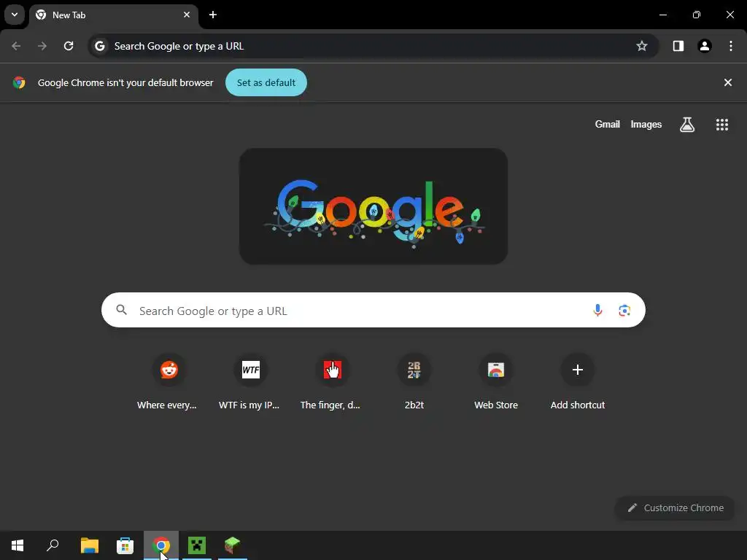This screenshot has width=747, height=560.
Task: Go forward to next page
Action: (x=42, y=46)
